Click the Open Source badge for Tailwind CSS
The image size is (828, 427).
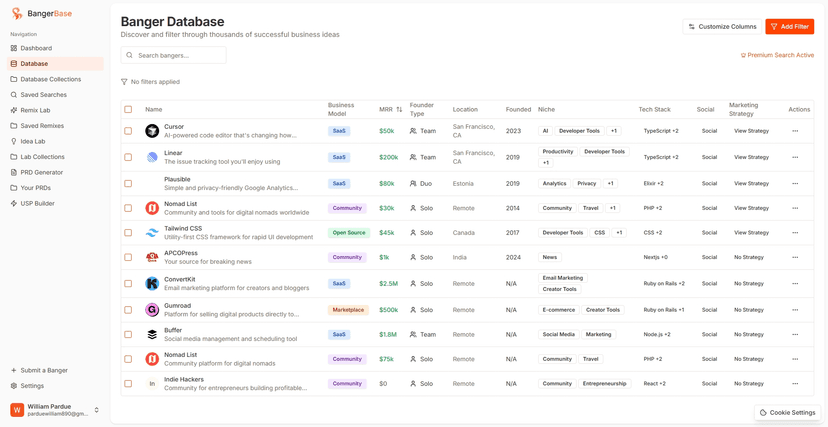[x=349, y=233]
